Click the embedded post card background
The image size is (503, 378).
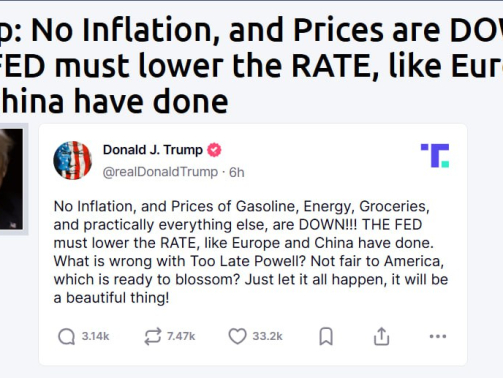click(x=253, y=244)
